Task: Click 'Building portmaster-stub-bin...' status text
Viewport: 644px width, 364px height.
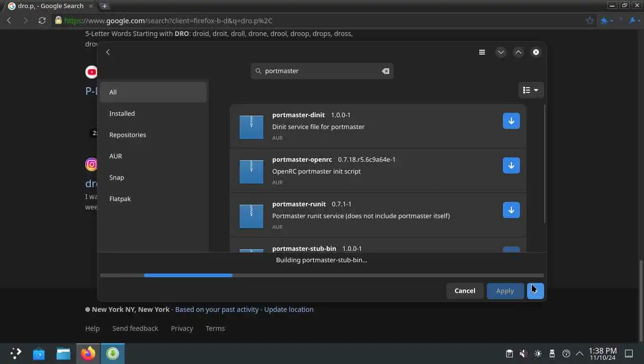Action: coord(322,260)
